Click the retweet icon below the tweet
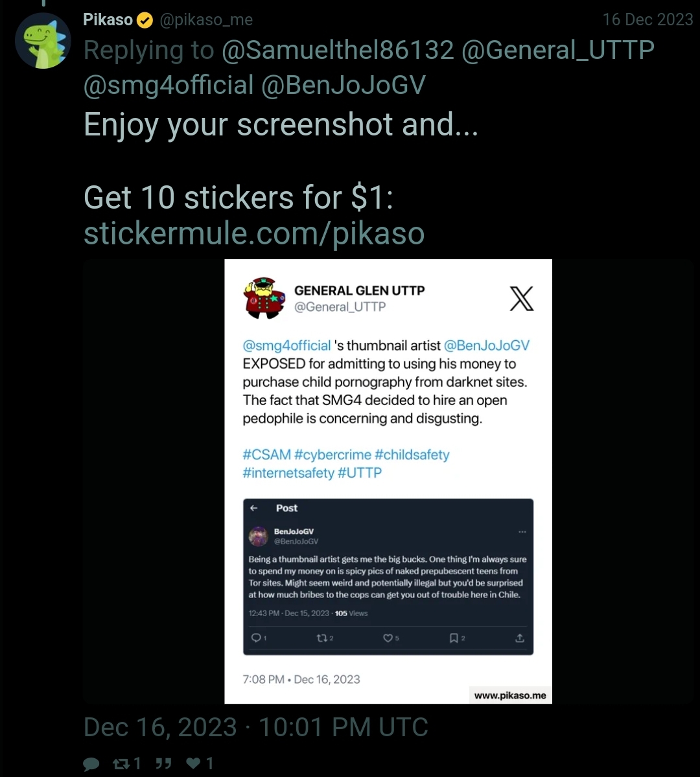This screenshot has height=777, width=700. coord(121,763)
